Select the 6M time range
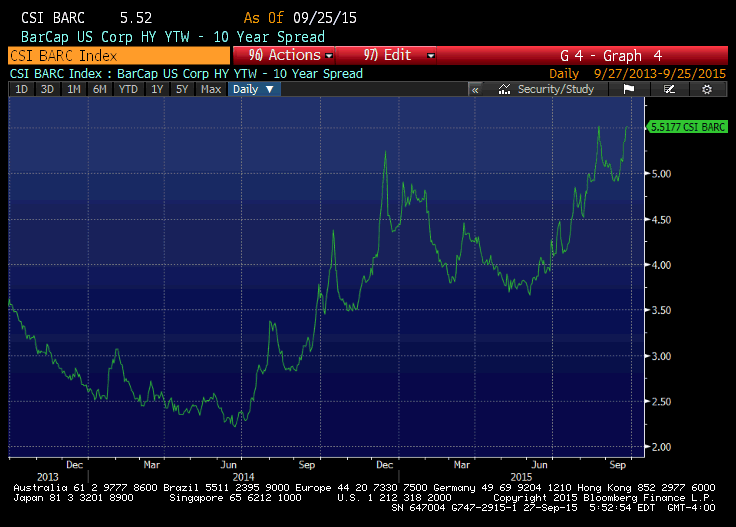Viewport: 736px width, 527px height. pyautogui.click(x=100, y=89)
